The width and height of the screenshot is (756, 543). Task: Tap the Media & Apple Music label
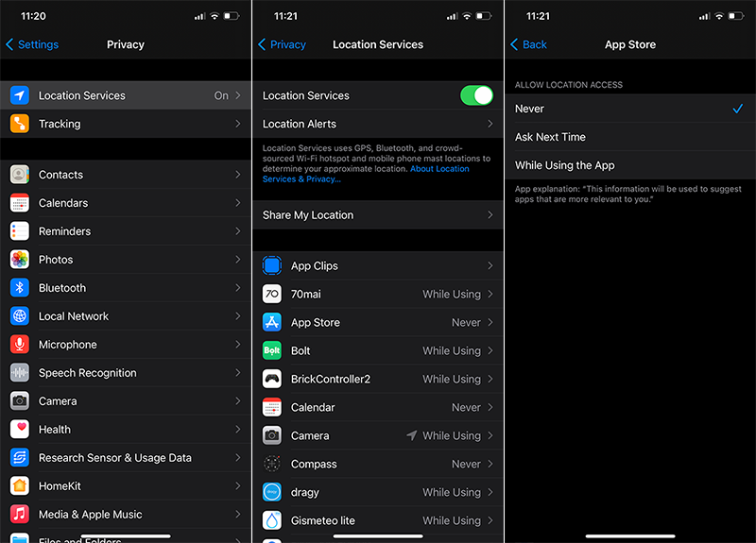click(90, 514)
